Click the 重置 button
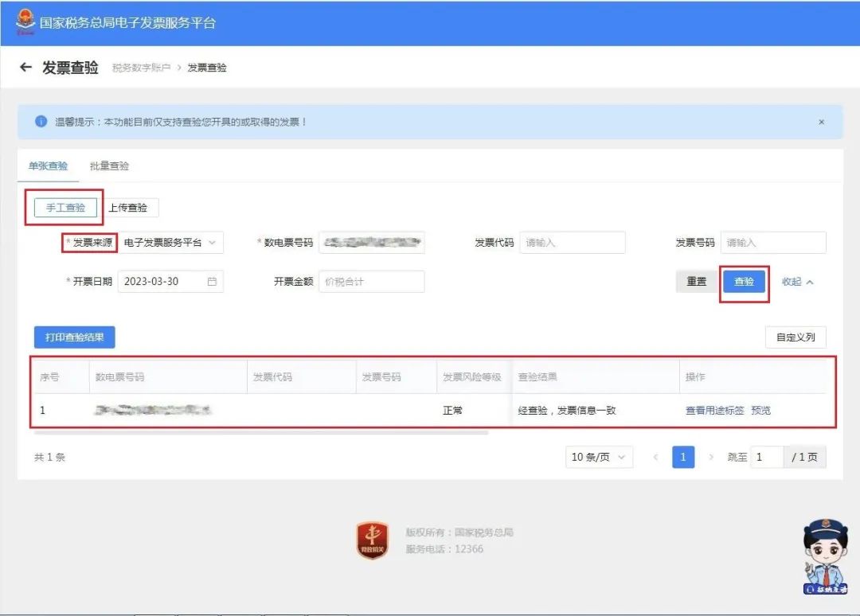Image resolution: width=860 pixels, height=616 pixels. pos(697,281)
